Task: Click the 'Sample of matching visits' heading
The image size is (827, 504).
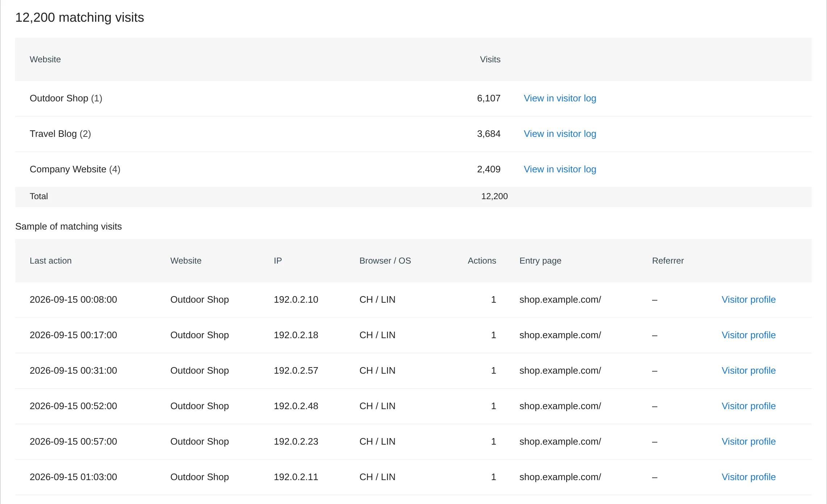Action: click(68, 226)
